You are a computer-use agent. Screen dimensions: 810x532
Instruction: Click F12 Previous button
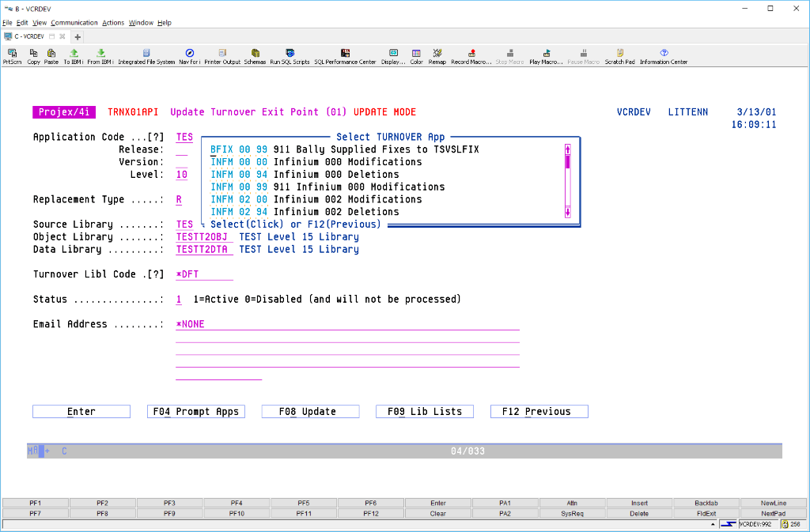(539, 411)
